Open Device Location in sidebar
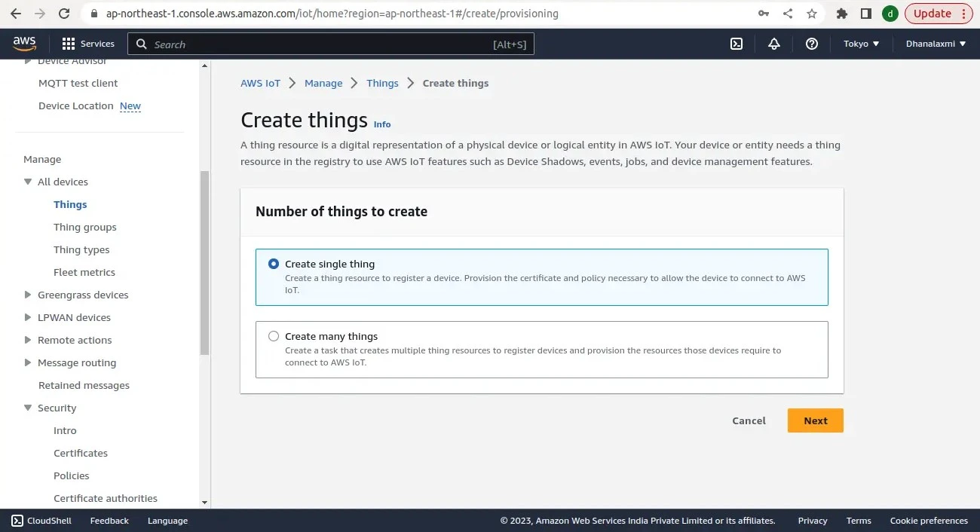Image resolution: width=980 pixels, height=532 pixels. tap(76, 105)
